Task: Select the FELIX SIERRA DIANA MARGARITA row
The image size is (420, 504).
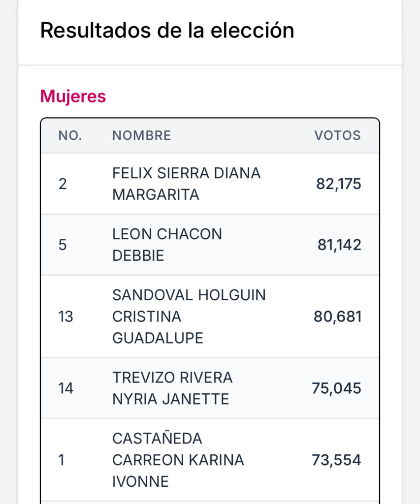Action: pyautogui.click(x=210, y=184)
